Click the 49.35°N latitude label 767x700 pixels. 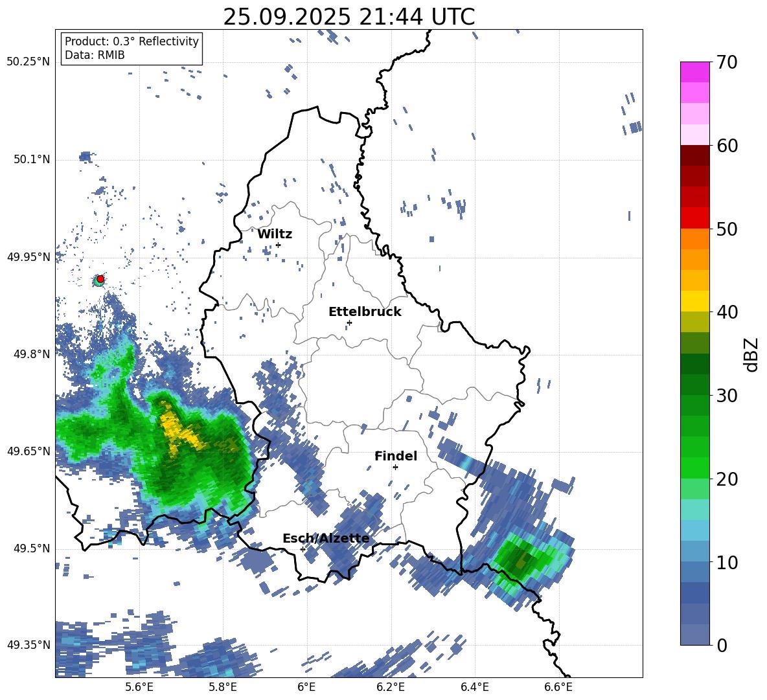(29, 645)
